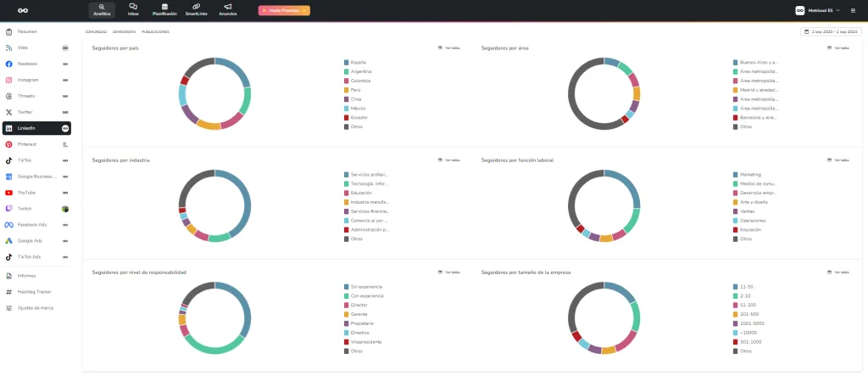Open the date range picker
This screenshot has width=868, height=376.
point(831,31)
